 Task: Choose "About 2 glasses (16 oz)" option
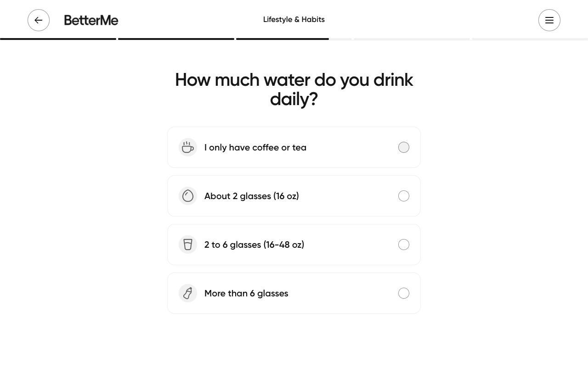[x=252, y=196]
